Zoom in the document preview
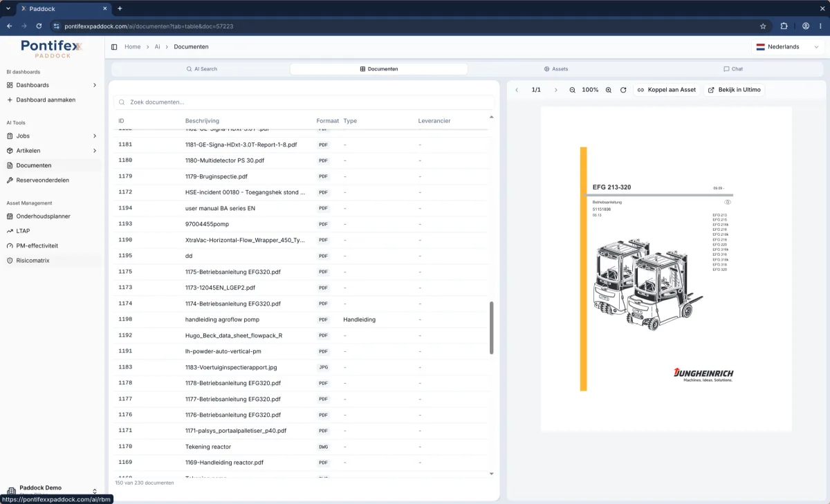830x504 pixels. pos(609,90)
